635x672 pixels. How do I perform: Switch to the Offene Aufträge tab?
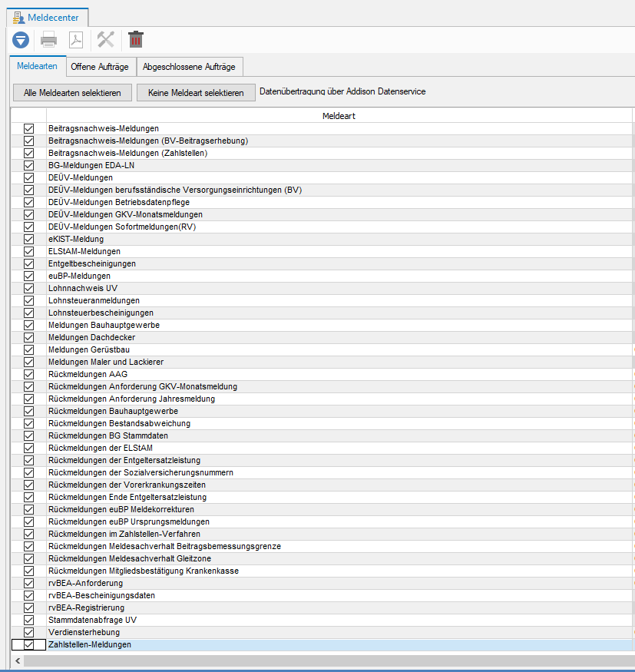point(99,67)
